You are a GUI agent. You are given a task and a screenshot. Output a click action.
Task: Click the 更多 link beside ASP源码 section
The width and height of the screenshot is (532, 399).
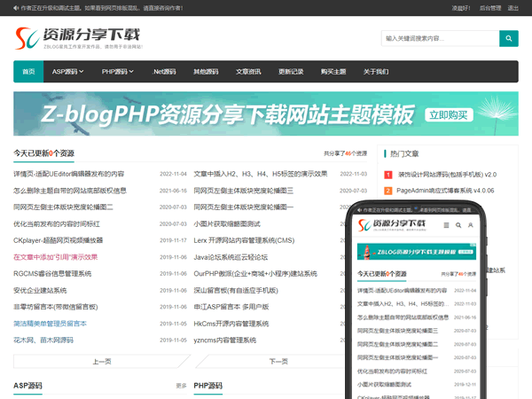(181, 386)
